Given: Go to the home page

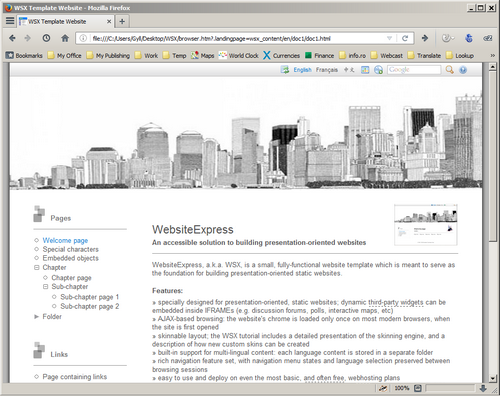Looking at the screenshot, I should [x=65, y=38].
